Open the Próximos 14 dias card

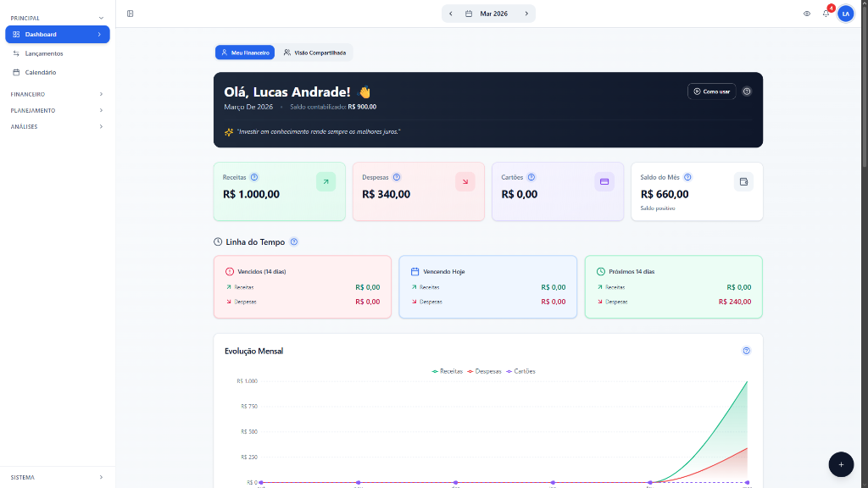click(x=674, y=286)
